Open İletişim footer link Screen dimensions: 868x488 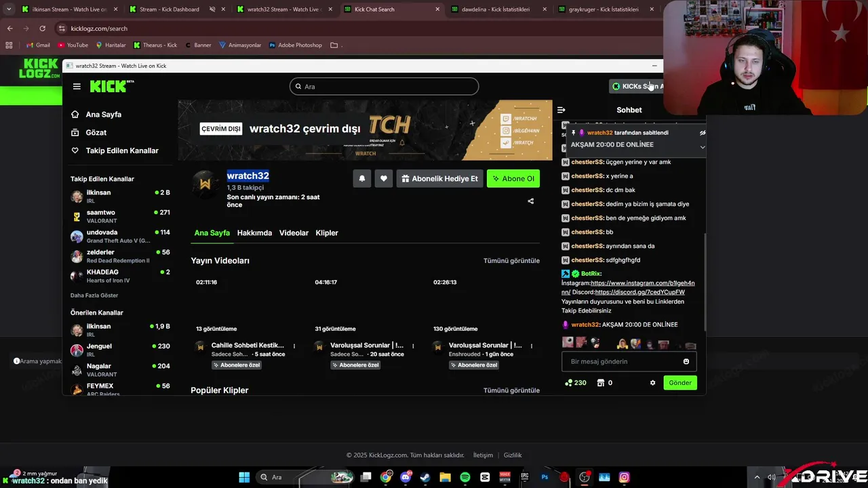point(483,455)
